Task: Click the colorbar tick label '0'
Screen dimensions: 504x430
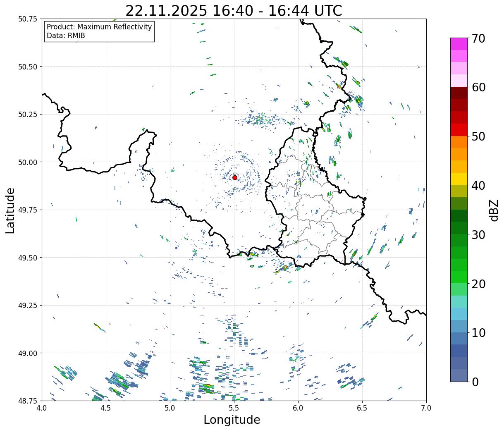Action: [475, 382]
